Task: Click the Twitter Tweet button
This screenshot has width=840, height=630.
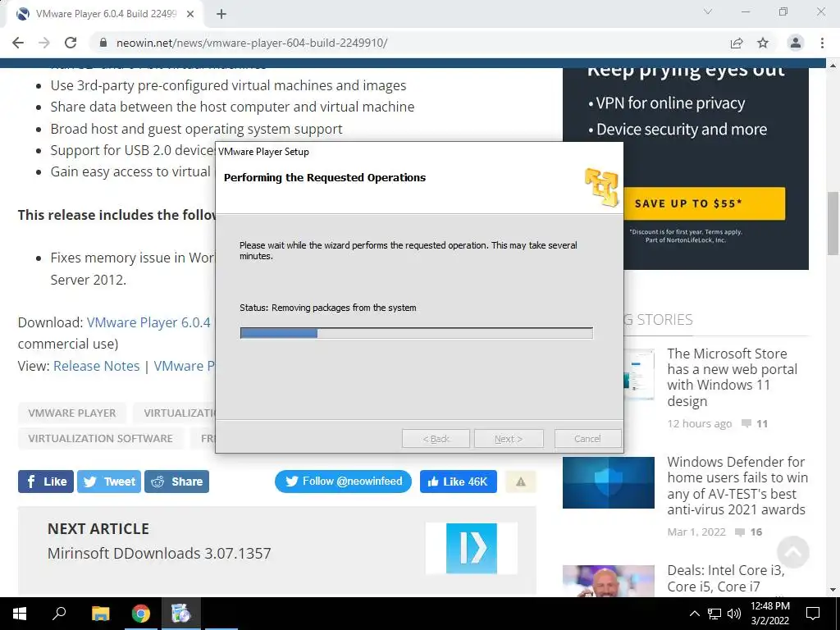Action: pos(109,482)
